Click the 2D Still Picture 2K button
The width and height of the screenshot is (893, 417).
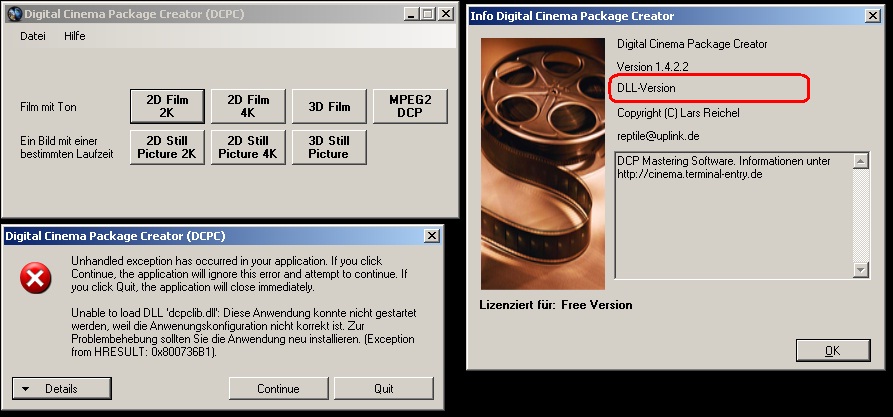click(167, 147)
